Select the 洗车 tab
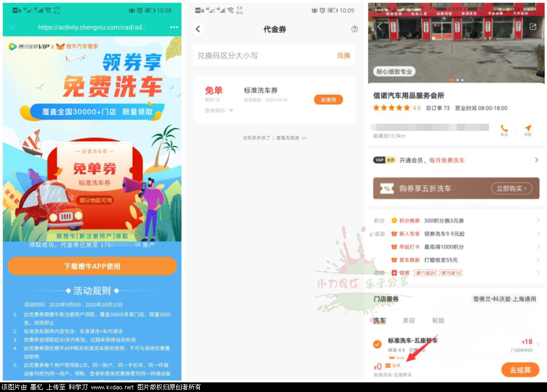The height and width of the screenshot is (392, 547). (379, 320)
